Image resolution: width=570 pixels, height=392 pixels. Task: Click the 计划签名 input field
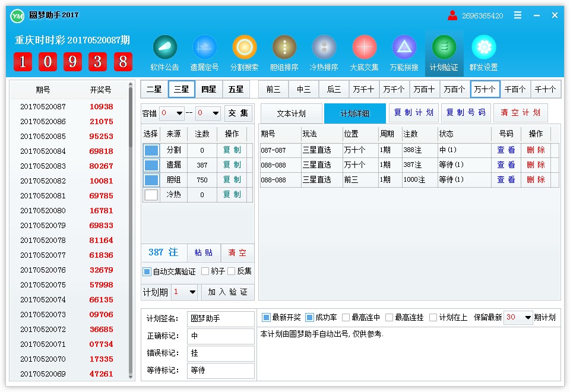pos(220,319)
